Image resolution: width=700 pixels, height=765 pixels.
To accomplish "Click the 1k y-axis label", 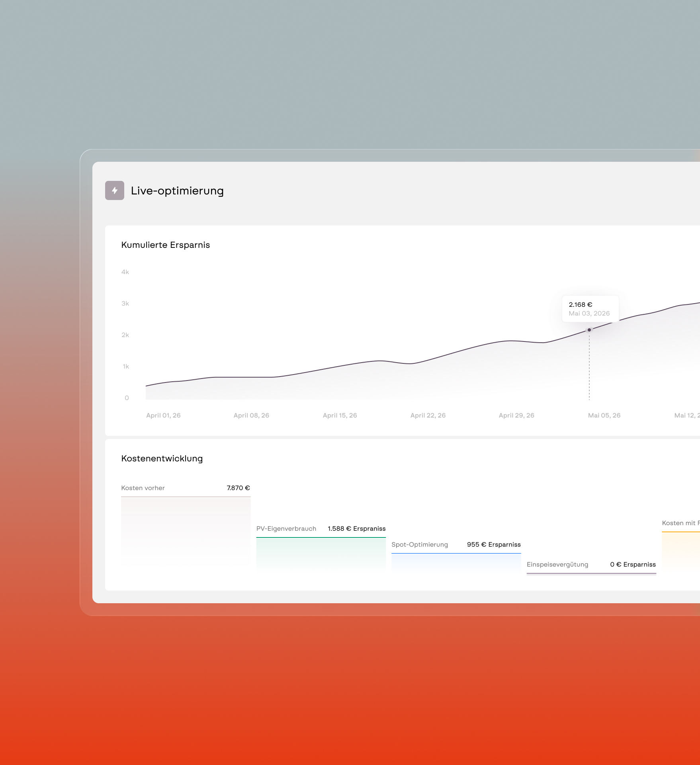I will click(x=126, y=367).
